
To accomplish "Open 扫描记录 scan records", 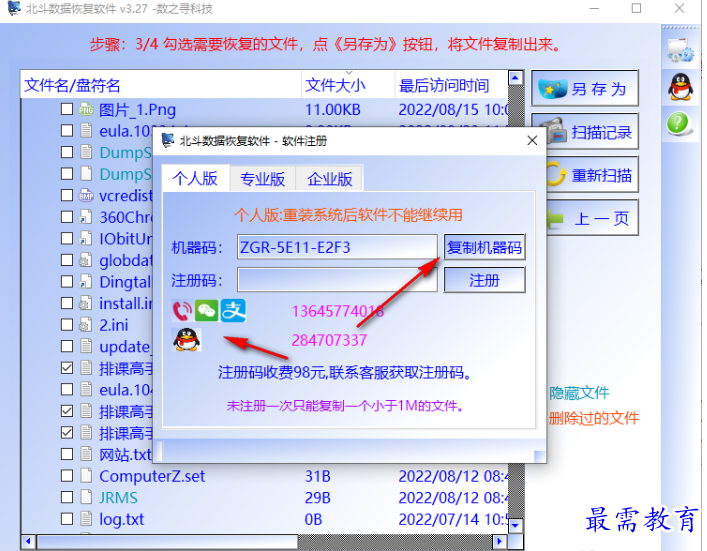I will click(592, 132).
